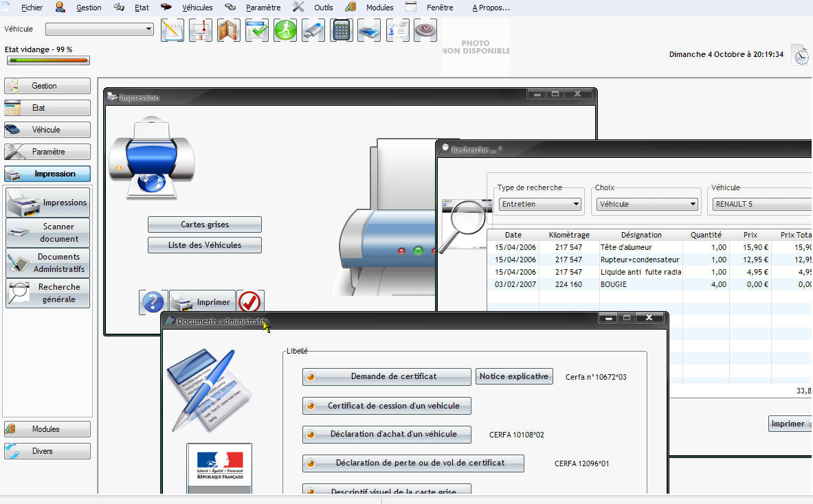Screen dimensions: 813x504
Task: Open the calendar checkmark toolbar icon
Action: pos(257,31)
